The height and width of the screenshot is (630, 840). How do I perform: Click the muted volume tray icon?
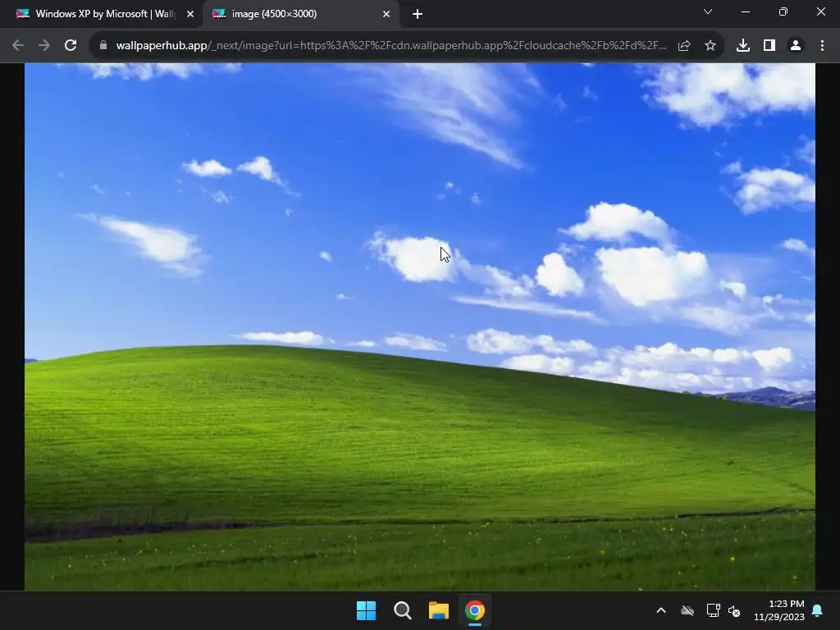pos(734,610)
